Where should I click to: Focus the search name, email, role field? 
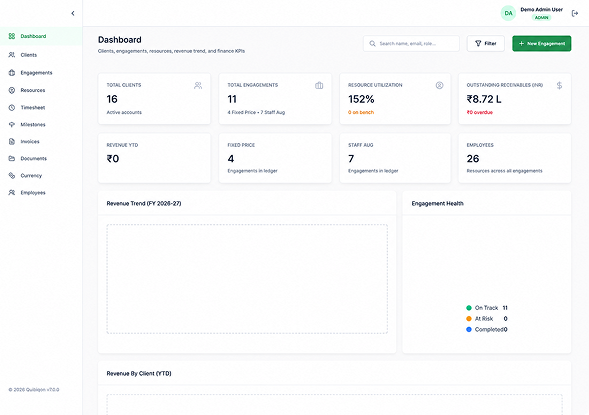pyautogui.click(x=411, y=44)
